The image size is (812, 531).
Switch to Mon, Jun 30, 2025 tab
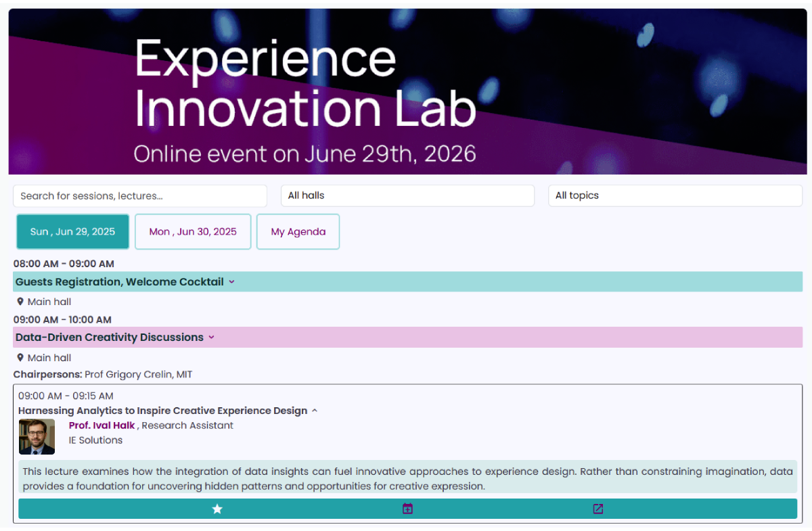click(193, 231)
